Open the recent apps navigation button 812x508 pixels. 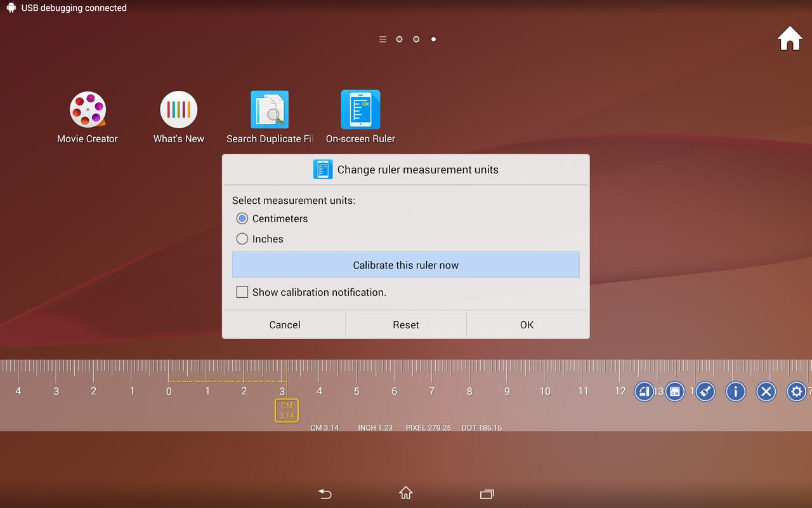487,493
